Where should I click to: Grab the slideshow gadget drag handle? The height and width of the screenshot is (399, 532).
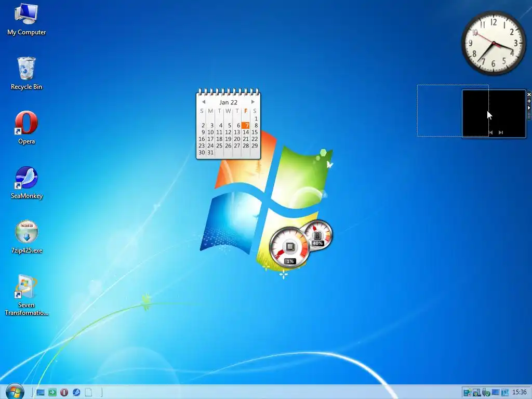pyautogui.click(x=529, y=116)
